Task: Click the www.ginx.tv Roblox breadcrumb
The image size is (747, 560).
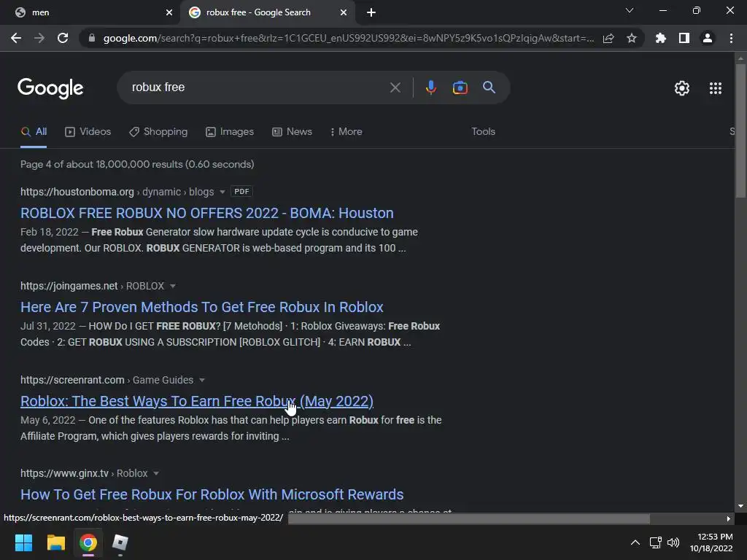Action: (84, 473)
